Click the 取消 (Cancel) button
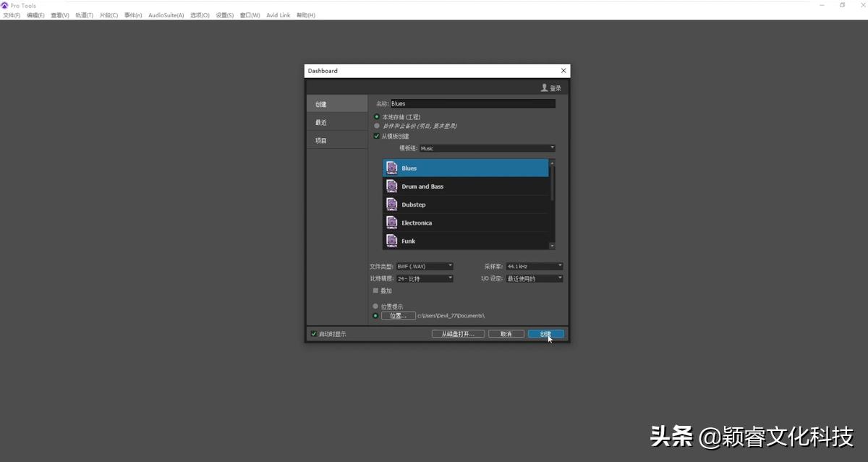The height and width of the screenshot is (462, 868). [506, 334]
